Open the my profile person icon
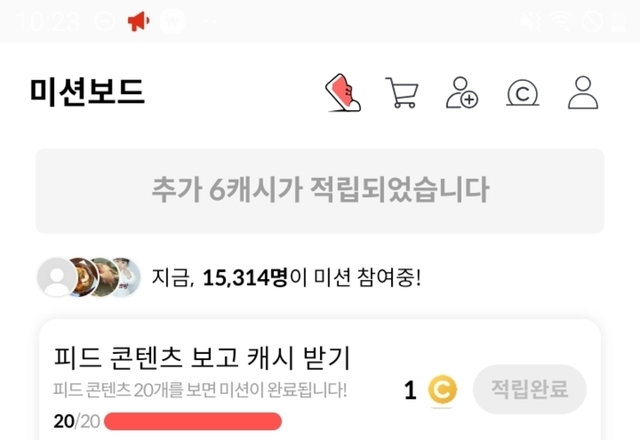The image size is (640, 440). (x=583, y=93)
